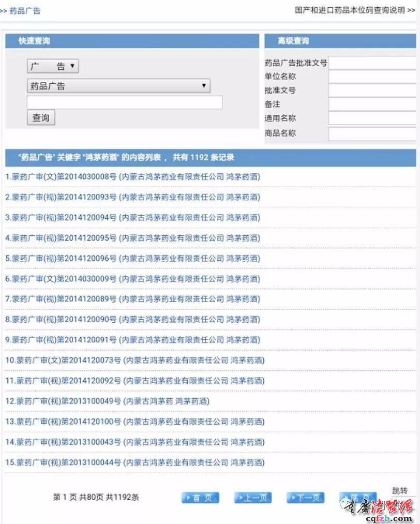420x524 pixels.
Task: Open the 药品广告 breadcrumb link
Action: (25, 11)
